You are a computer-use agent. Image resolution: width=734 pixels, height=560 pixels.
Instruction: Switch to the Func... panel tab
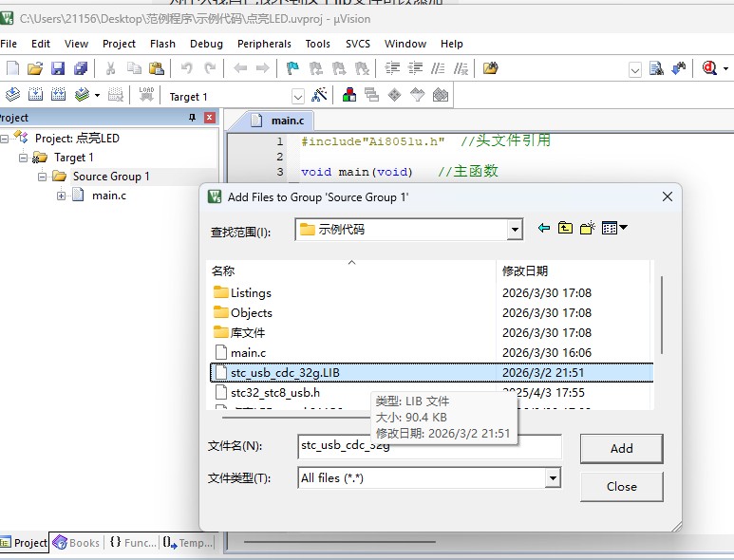tap(133, 543)
